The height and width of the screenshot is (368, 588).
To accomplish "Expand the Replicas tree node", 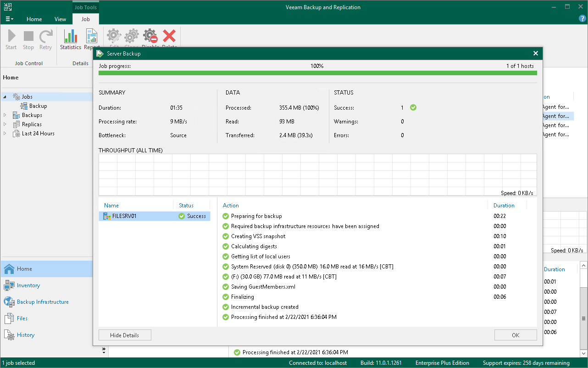I will click(6, 124).
